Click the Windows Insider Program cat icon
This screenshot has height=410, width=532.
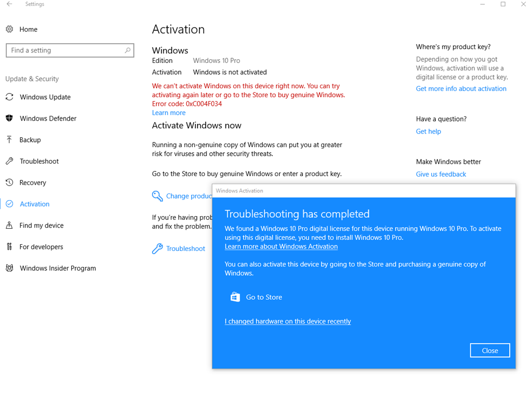(9, 268)
